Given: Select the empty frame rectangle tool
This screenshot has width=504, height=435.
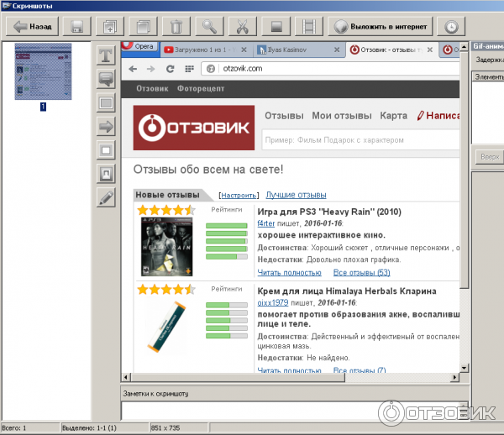Looking at the screenshot, I should [106, 150].
